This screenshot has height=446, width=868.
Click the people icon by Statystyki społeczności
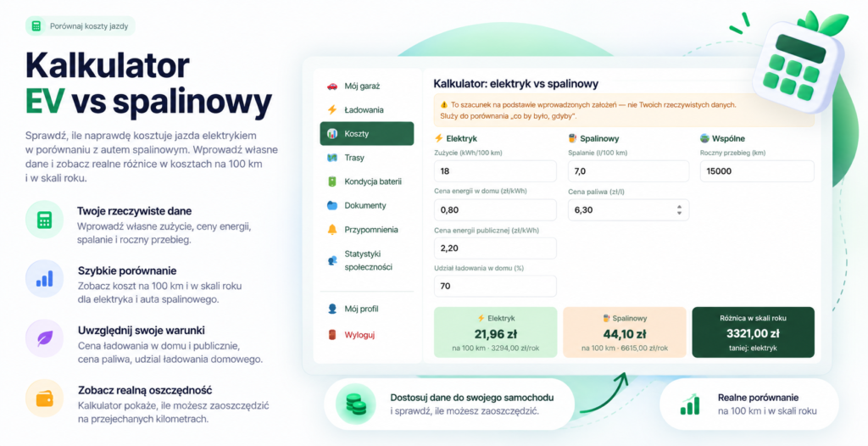pos(332,259)
